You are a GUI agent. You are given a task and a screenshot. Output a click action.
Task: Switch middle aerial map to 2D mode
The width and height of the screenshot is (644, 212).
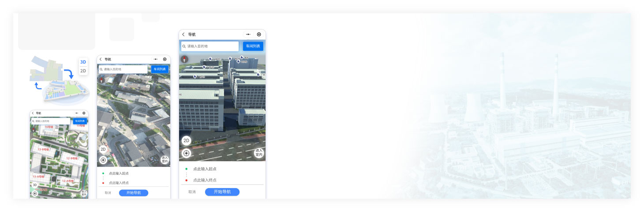click(103, 149)
